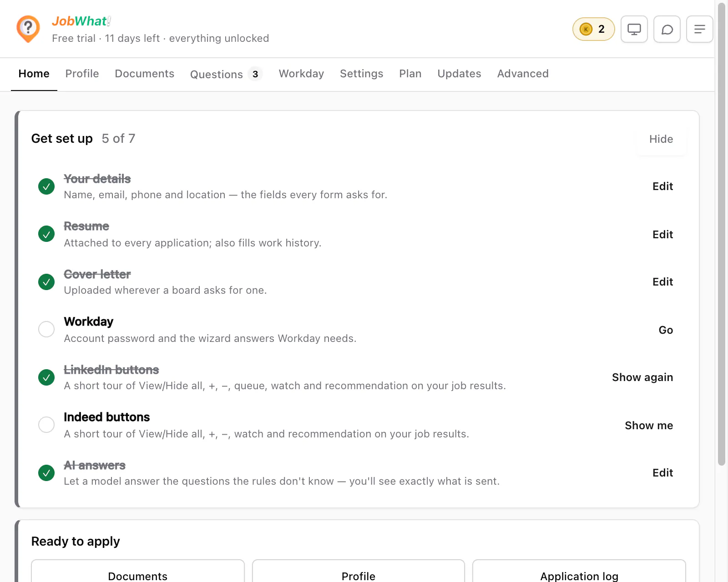Open the Application log card

pyautogui.click(x=579, y=571)
